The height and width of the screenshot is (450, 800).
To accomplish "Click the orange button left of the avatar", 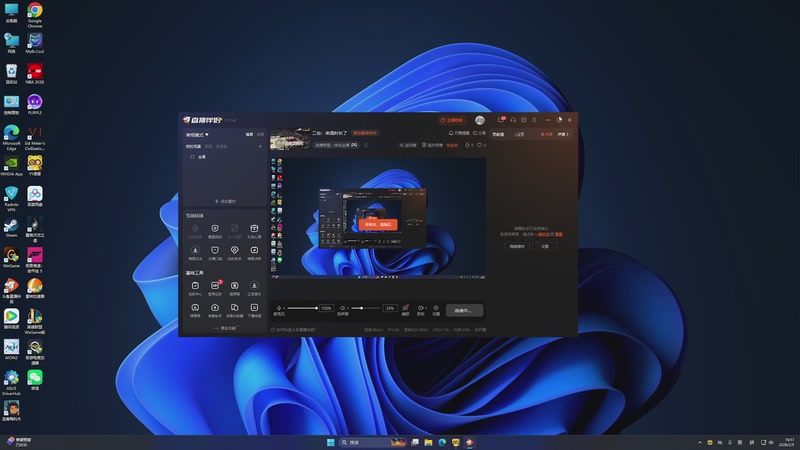I will tap(451, 120).
